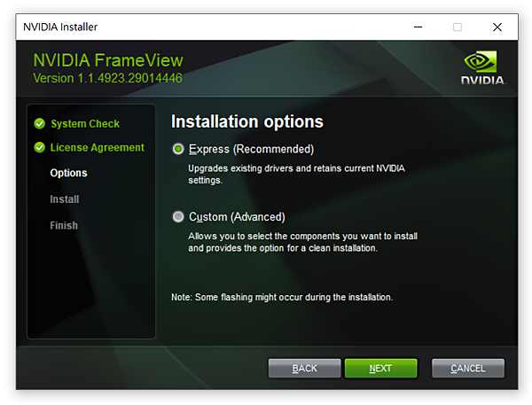This screenshot has height=405, width=532.
Task: Click the NVIDIA FrameView product title
Action: pos(108,60)
